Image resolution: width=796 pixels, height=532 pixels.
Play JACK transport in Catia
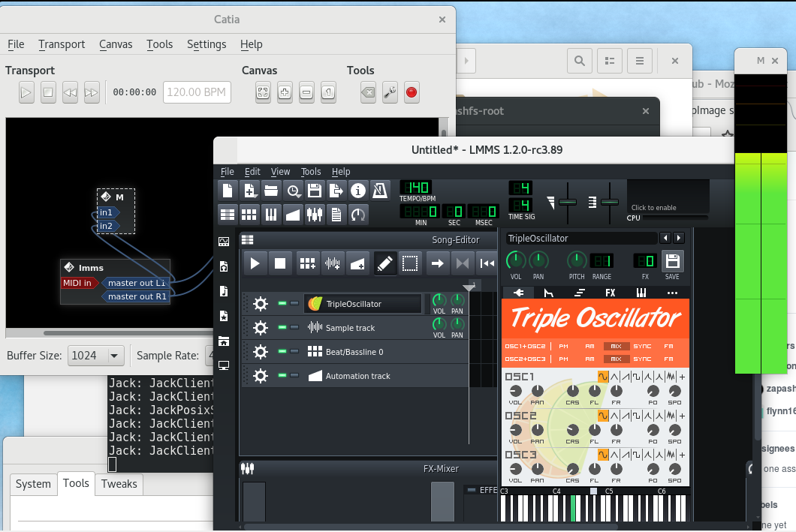click(26, 92)
